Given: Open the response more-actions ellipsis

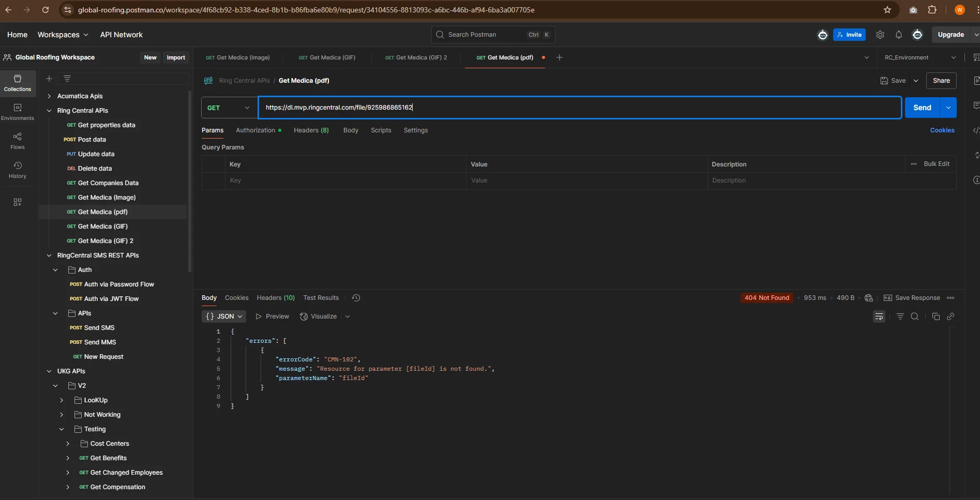Looking at the screenshot, I should click(951, 298).
